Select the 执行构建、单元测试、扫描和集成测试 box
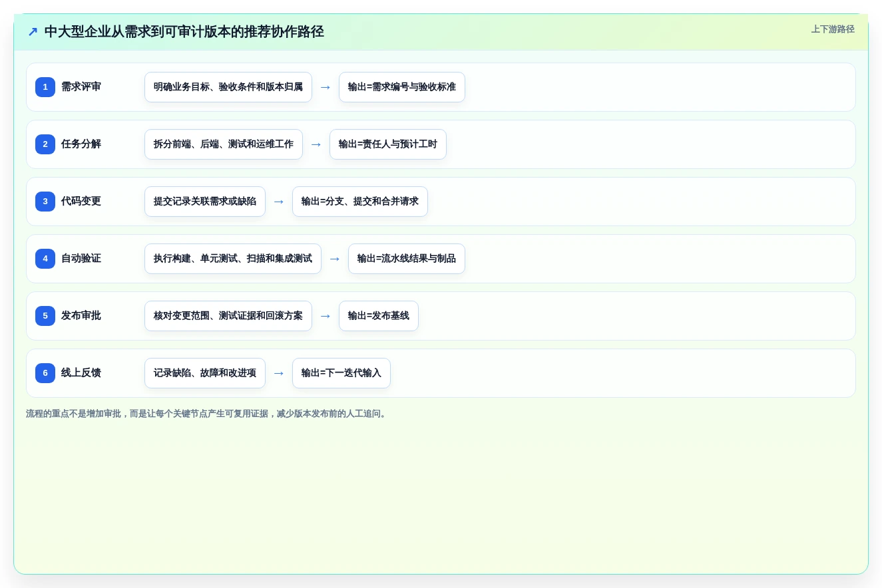This screenshot has width=882, height=588. [233, 259]
